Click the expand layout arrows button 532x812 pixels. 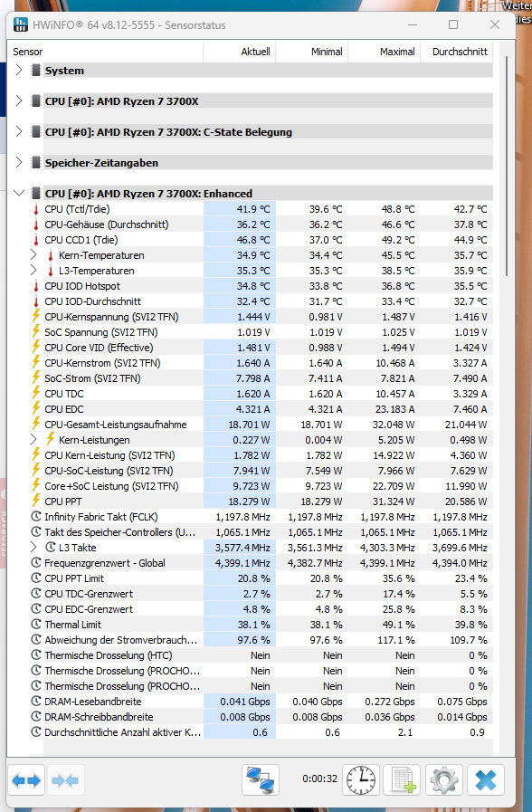pyautogui.click(x=26, y=780)
